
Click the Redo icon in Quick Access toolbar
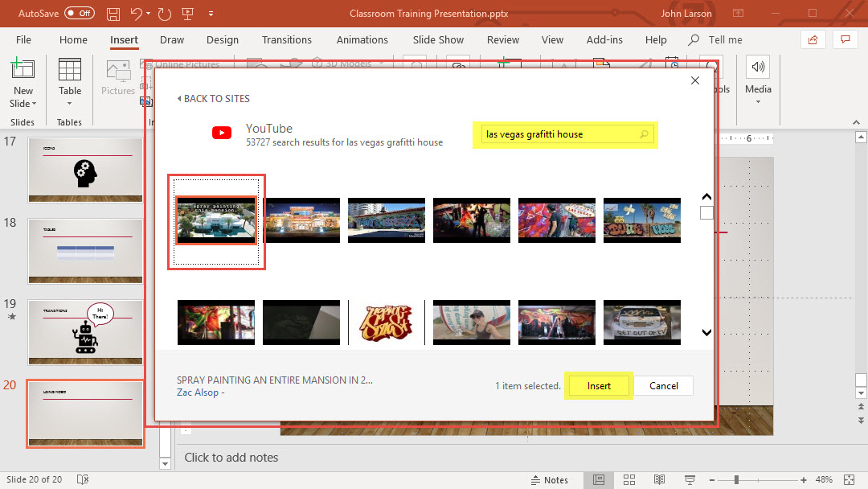(165, 14)
